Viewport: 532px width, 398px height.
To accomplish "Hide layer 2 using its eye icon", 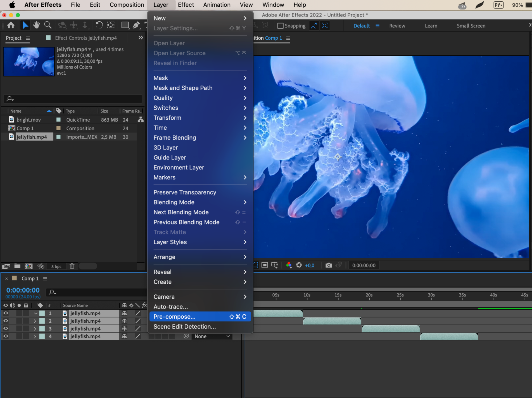I will [6, 321].
